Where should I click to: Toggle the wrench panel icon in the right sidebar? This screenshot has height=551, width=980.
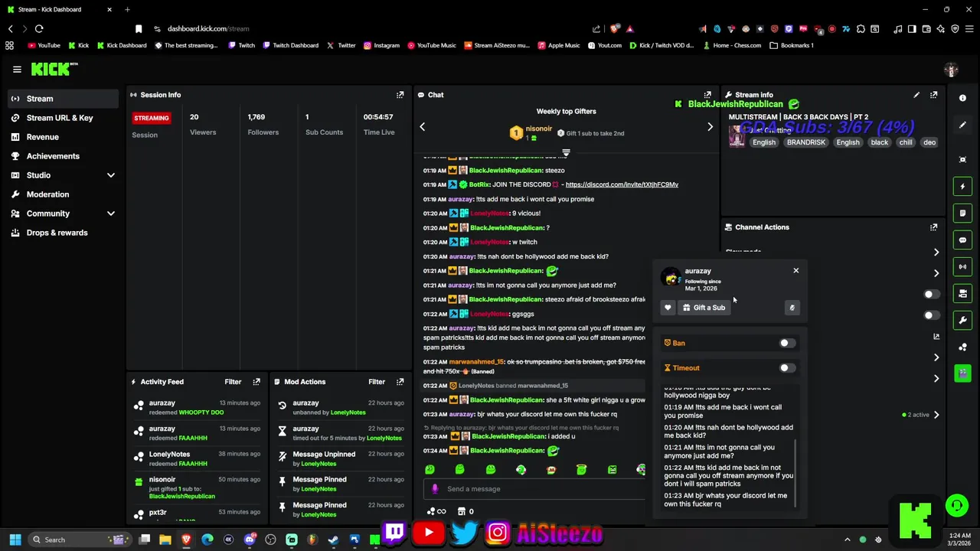point(962,320)
